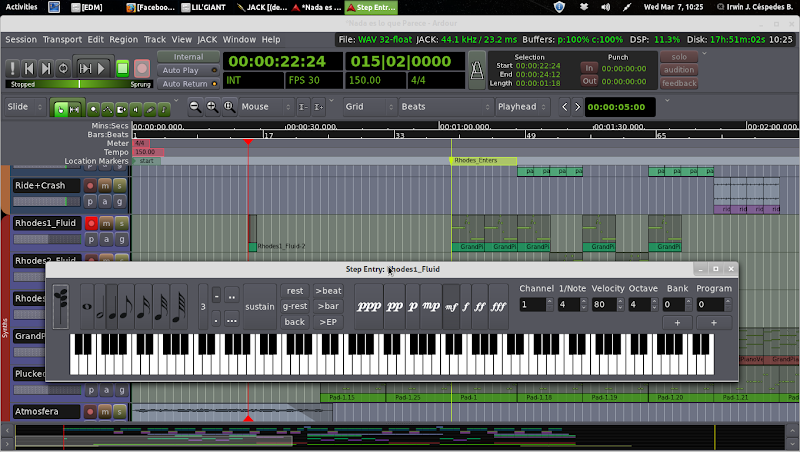Click the zoom out magnifier

[x=195, y=106]
